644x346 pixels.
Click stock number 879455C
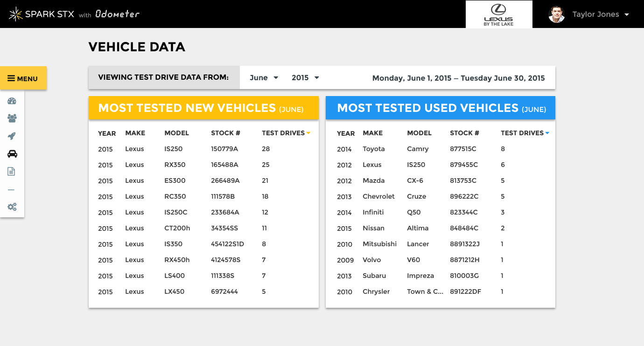(464, 165)
